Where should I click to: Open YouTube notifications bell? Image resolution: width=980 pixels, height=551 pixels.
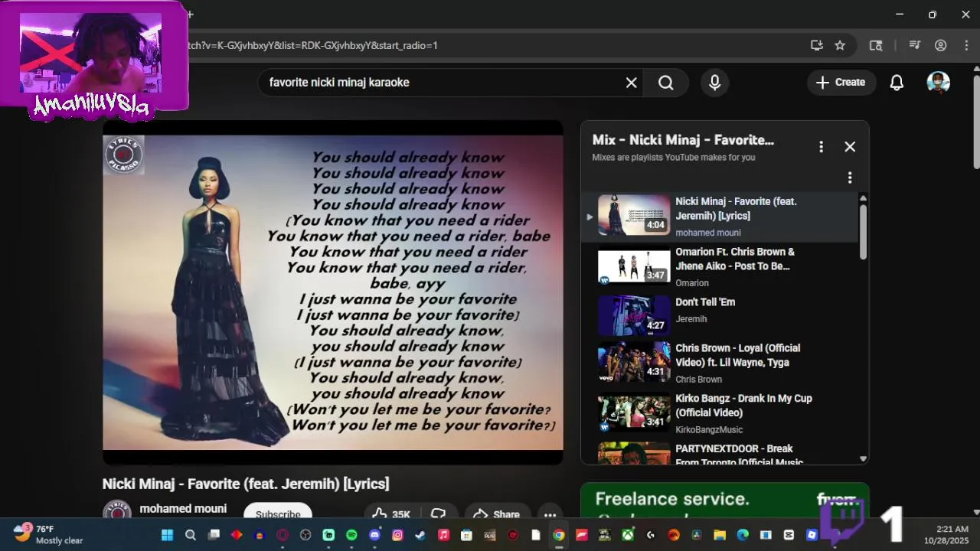point(897,83)
